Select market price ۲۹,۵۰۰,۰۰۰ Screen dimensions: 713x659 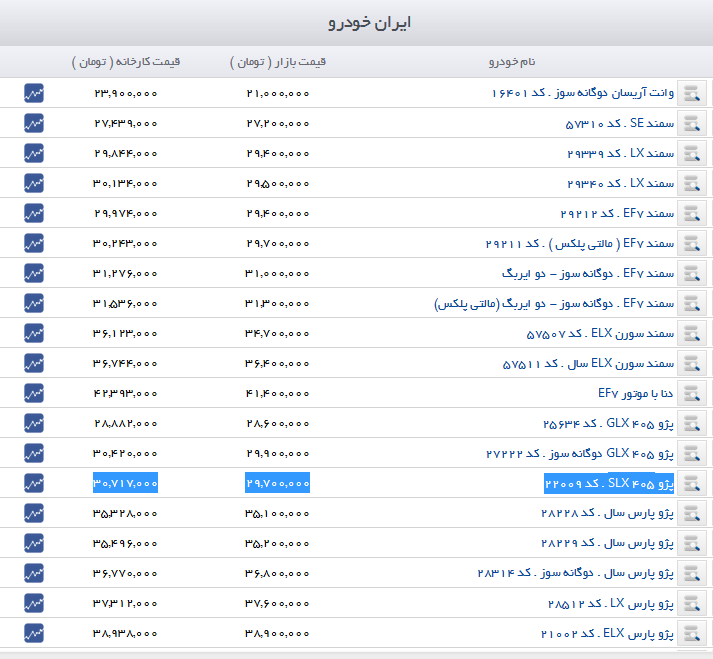pos(278,183)
